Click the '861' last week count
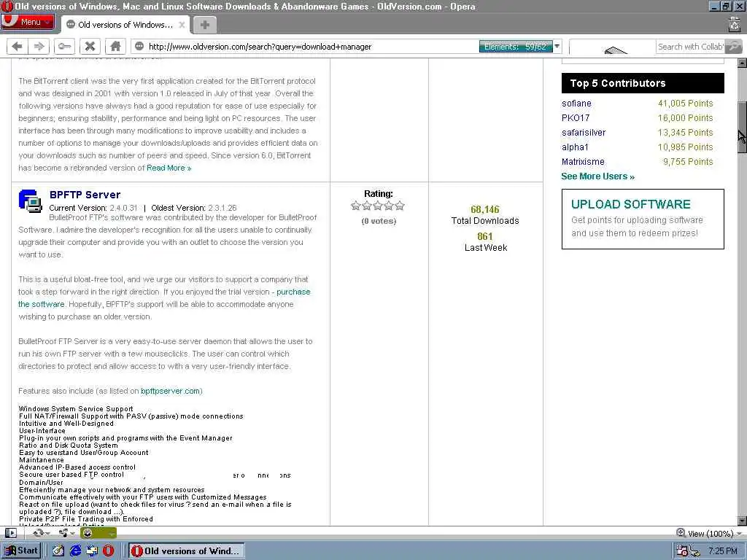 tap(485, 237)
